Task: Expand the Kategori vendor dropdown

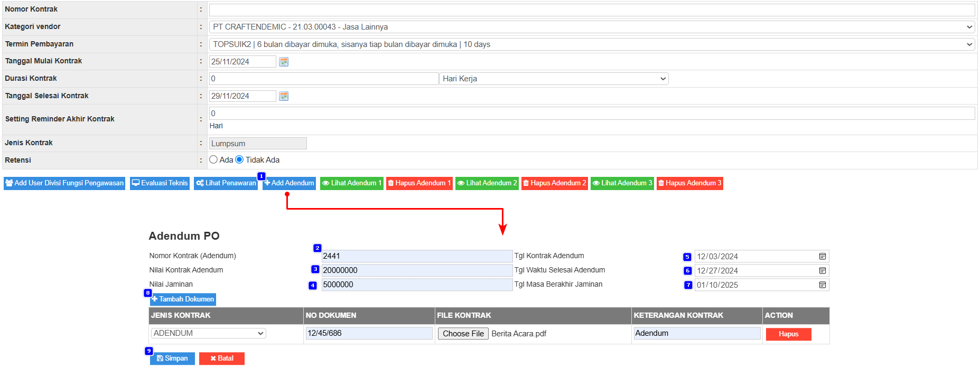Action: coord(592,27)
